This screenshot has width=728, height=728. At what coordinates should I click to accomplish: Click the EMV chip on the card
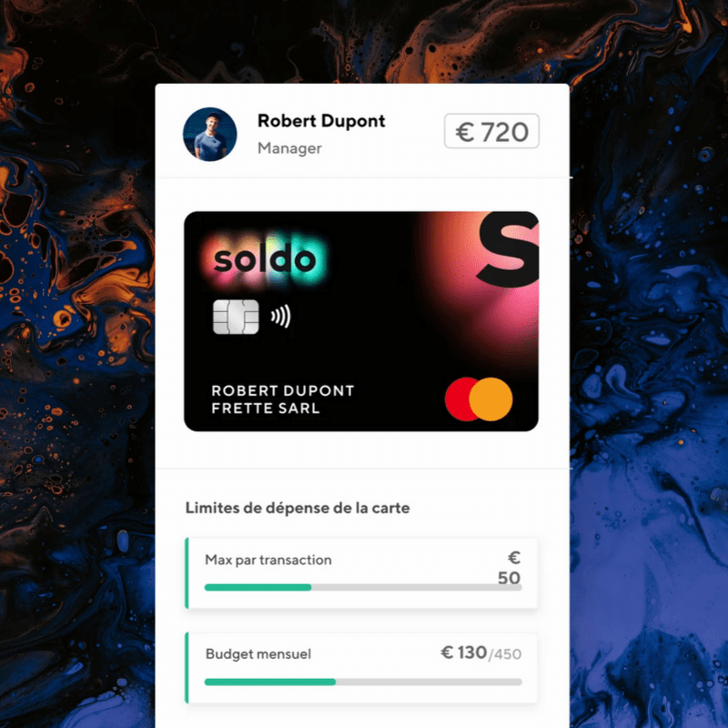(x=236, y=317)
